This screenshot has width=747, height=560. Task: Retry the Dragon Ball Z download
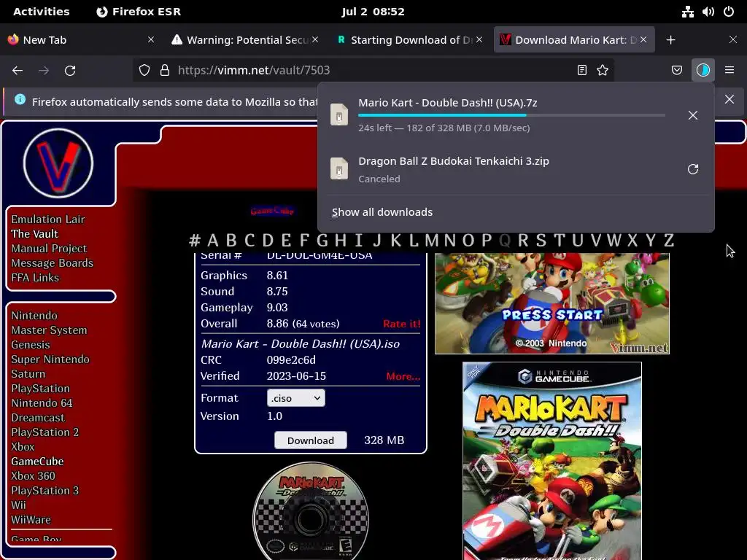click(693, 169)
